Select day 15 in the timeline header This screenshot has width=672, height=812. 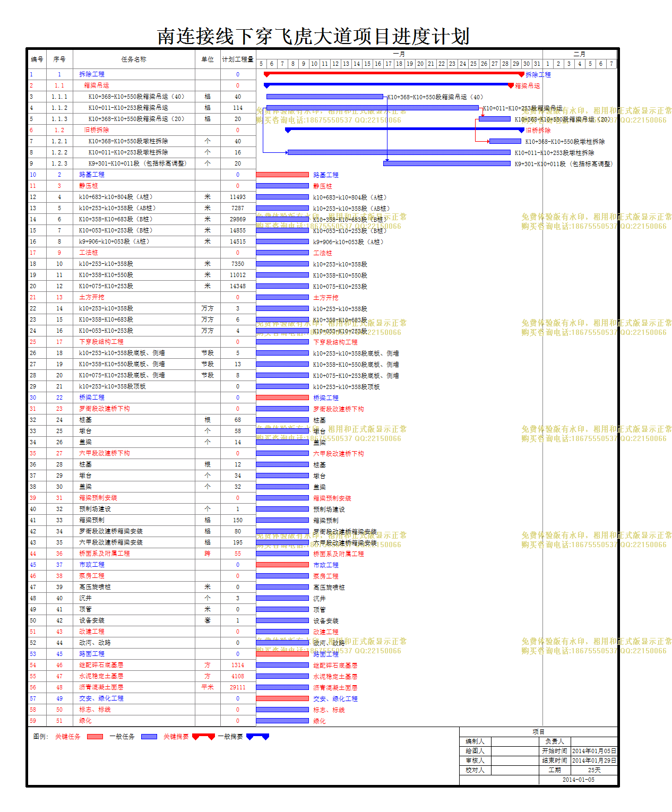pyautogui.click(x=367, y=64)
